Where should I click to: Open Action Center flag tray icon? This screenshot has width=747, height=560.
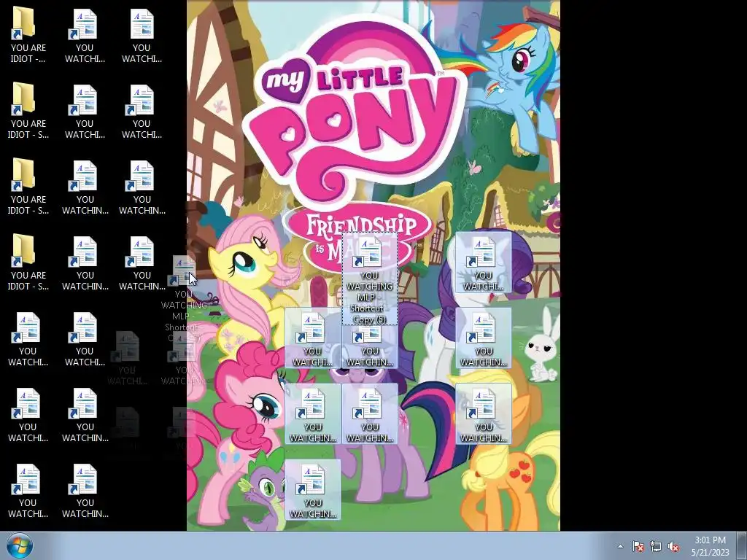(x=638, y=546)
